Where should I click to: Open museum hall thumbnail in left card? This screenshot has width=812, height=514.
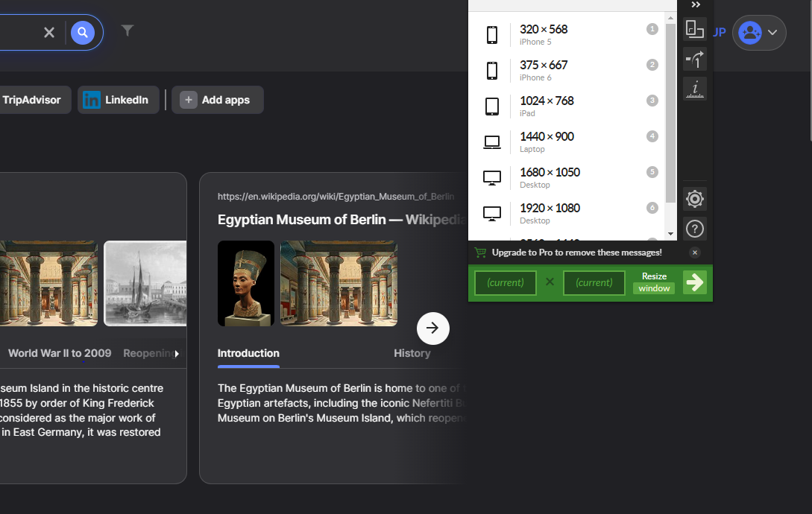48,283
